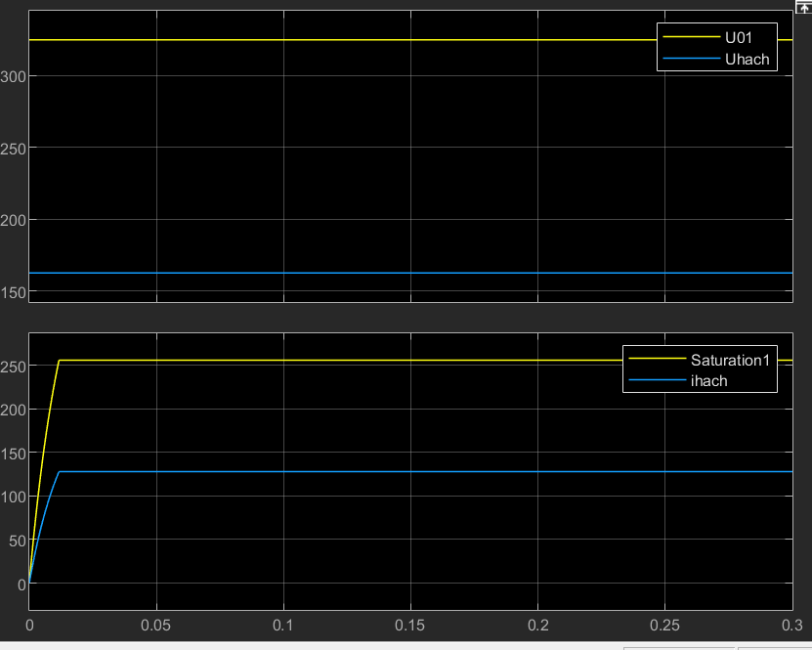Click the 0.2 tick label on time axis

tap(537, 624)
